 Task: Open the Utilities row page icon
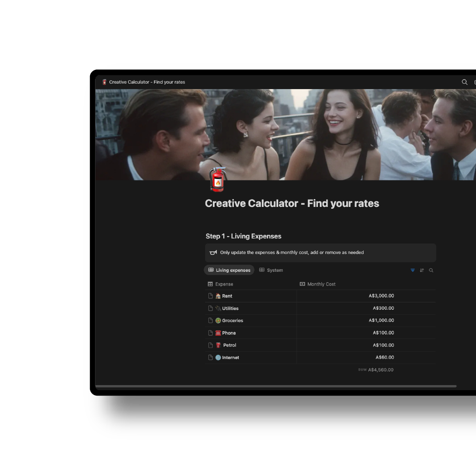point(211,308)
